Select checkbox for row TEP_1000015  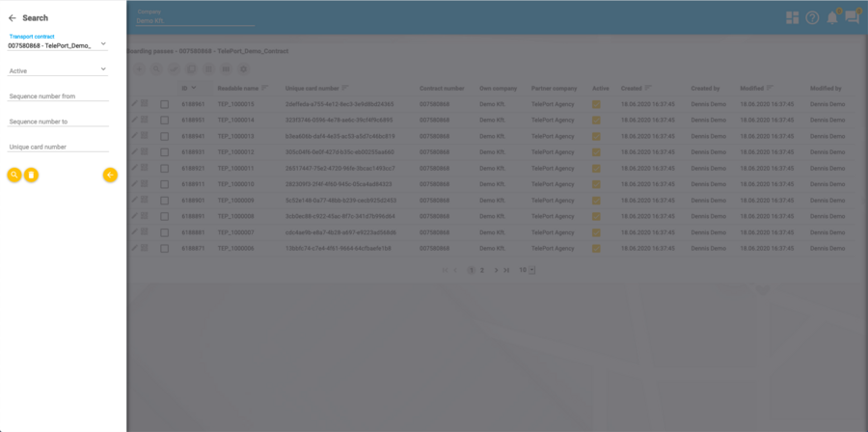[164, 104]
